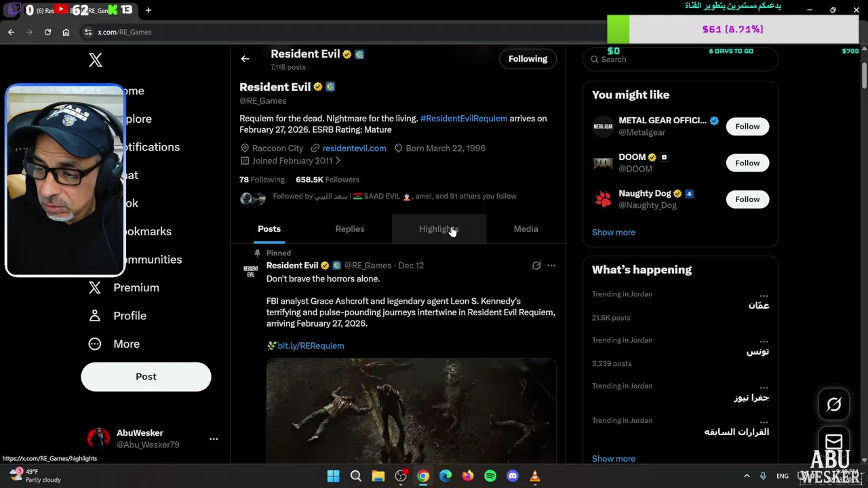The image size is (868, 488).
Task: Click the green donation goal progress bar
Action: (x=618, y=29)
